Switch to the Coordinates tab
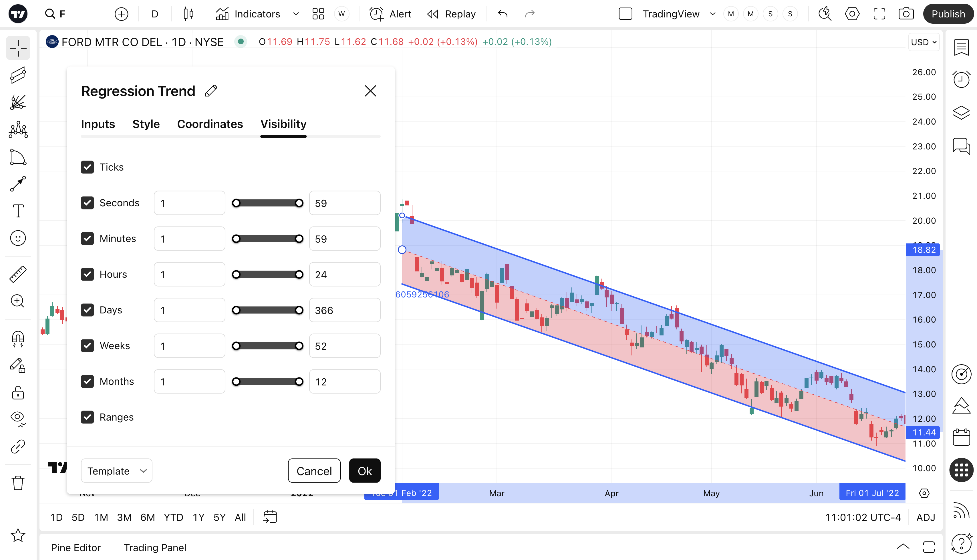977x560 pixels. tap(210, 124)
